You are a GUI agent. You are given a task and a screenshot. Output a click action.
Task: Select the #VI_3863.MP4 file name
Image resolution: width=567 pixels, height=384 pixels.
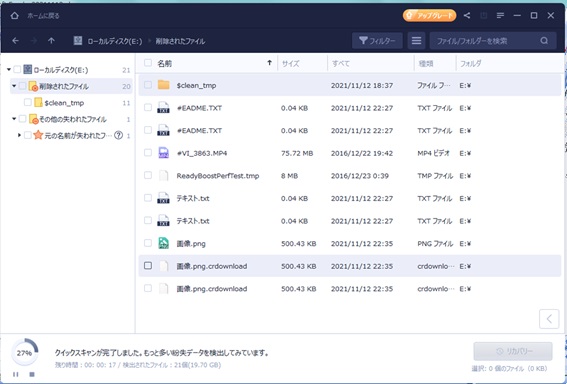pyautogui.click(x=202, y=153)
